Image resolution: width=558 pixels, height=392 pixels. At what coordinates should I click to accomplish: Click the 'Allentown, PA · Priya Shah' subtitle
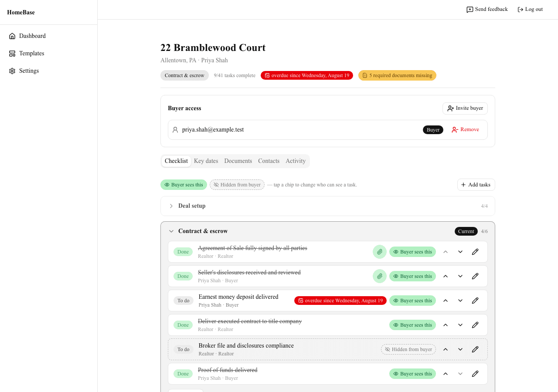pyautogui.click(x=194, y=61)
